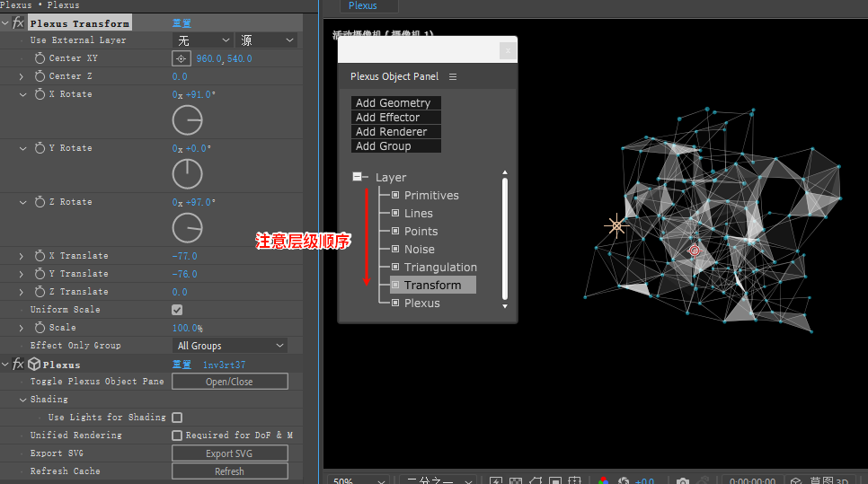Toggle the Plexus Transform fx icon
This screenshot has height=484, width=868.
tap(18, 22)
